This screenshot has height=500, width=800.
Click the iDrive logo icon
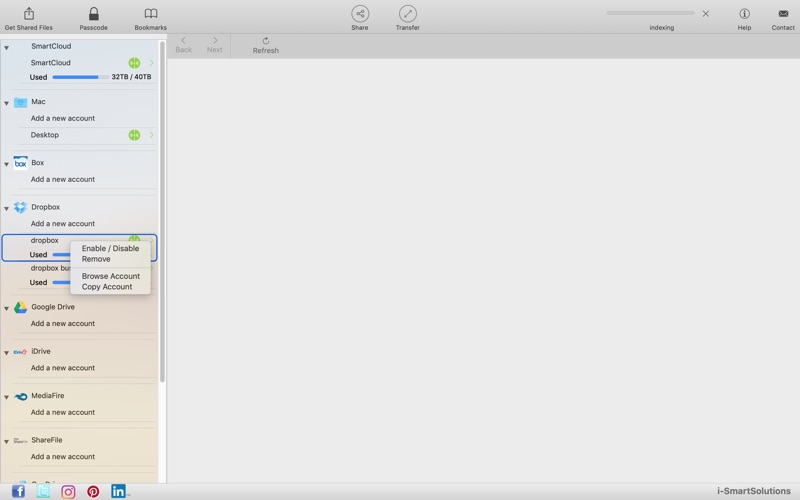20,352
